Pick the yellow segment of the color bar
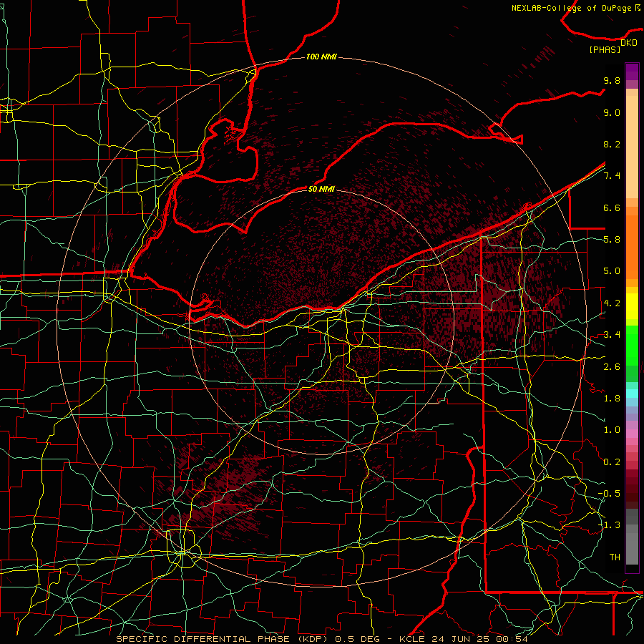The width and height of the screenshot is (644, 644). coord(632,306)
